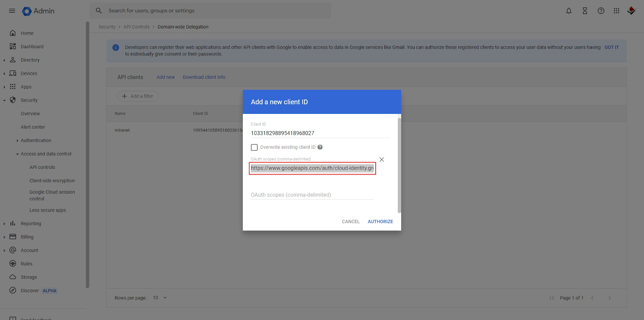Image resolution: width=644 pixels, height=320 pixels.
Task: Open the Alert center menu item
Action: coord(33,127)
